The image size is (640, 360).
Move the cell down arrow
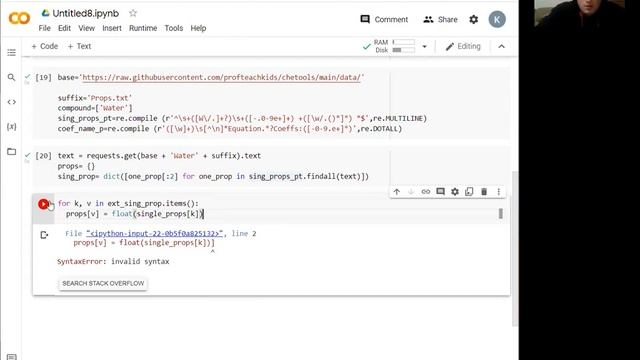(x=411, y=191)
